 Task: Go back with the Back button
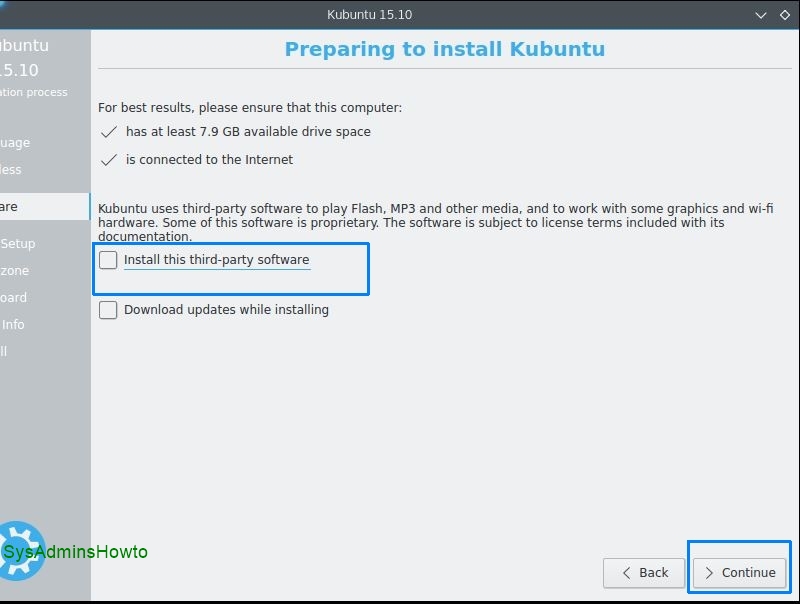point(645,573)
